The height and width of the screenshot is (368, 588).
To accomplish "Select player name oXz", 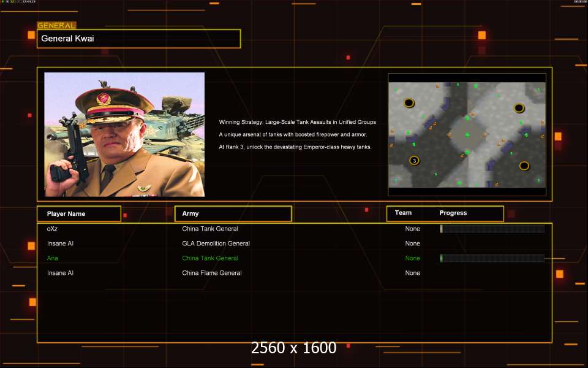I will [52, 229].
